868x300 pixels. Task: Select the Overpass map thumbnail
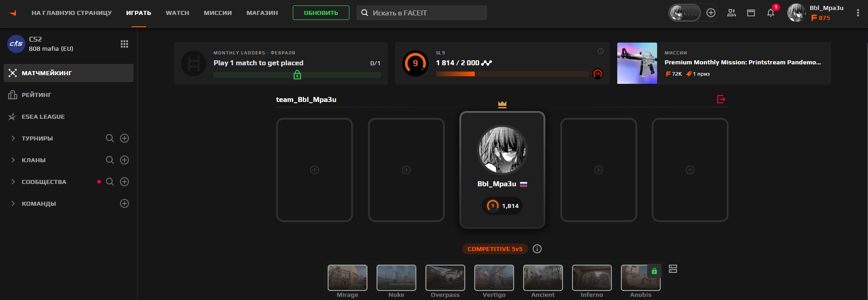[445, 278]
